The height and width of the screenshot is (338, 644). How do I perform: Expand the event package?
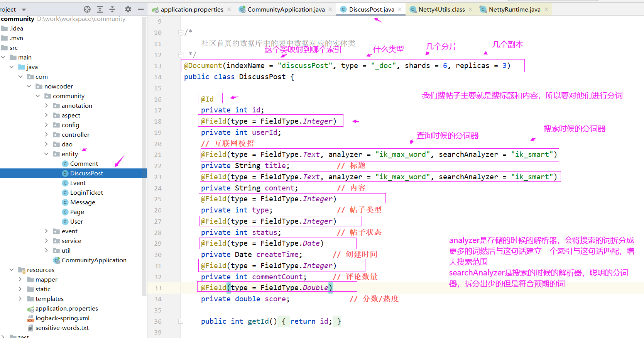coord(46,231)
